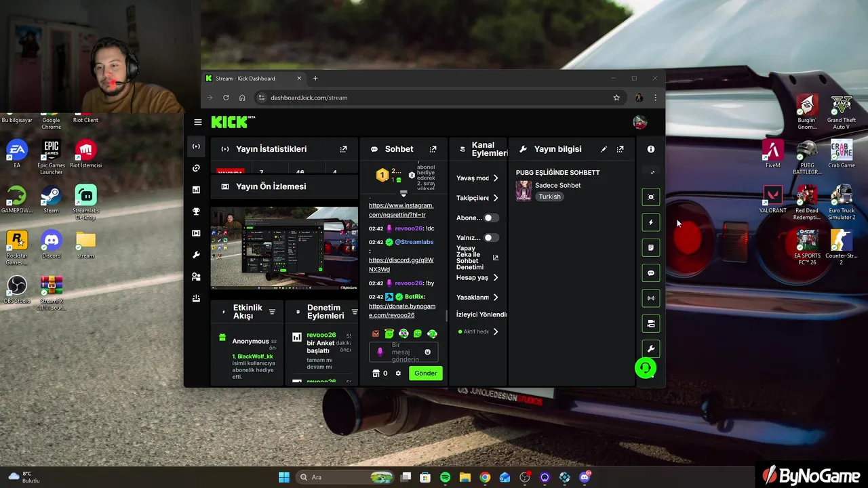
Task: Open the download tray icon in sidebar
Action: tap(196, 298)
